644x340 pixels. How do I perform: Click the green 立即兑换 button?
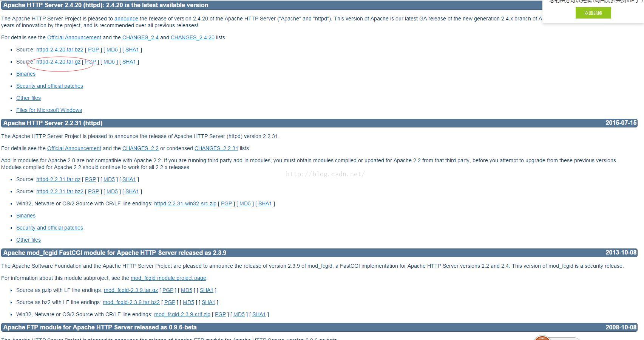[x=593, y=13]
